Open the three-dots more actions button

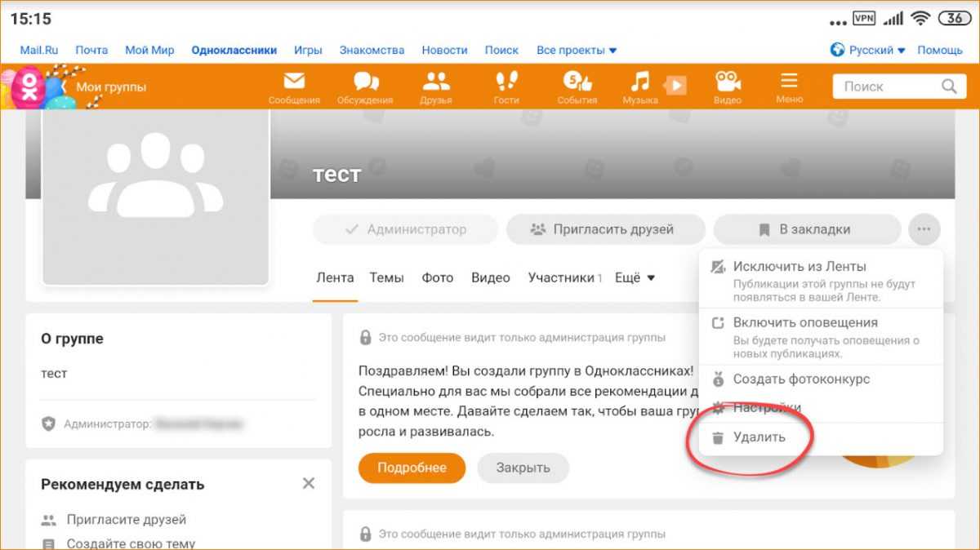(924, 229)
